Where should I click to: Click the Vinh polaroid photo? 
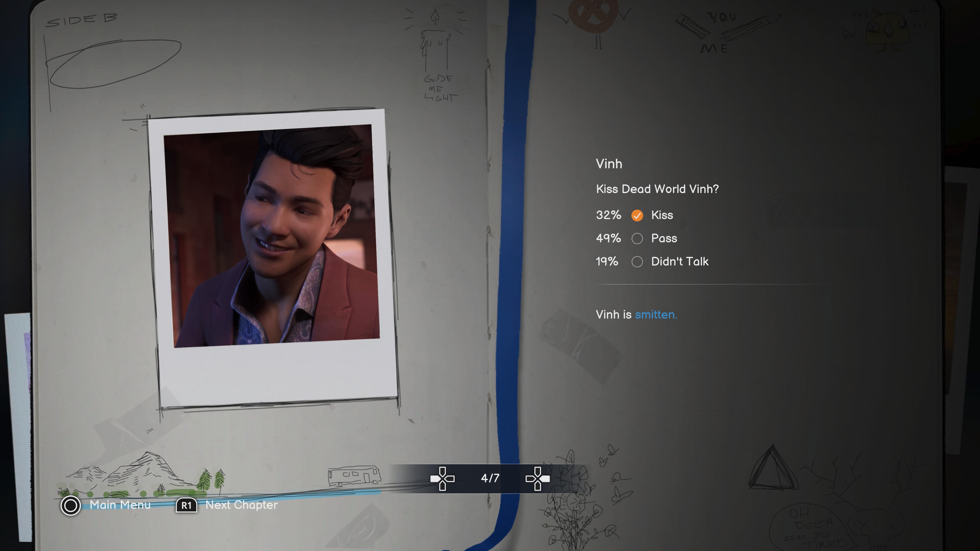tap(272, 236)
